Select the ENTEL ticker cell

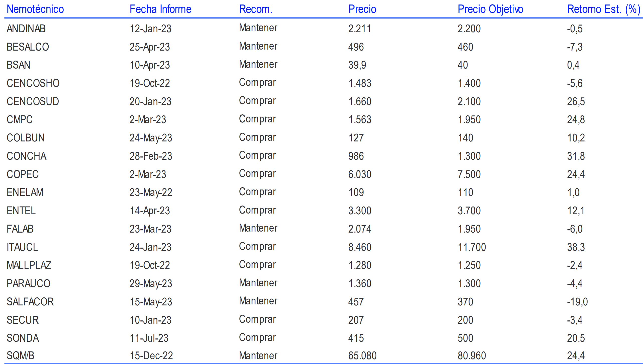click(21, 211)
